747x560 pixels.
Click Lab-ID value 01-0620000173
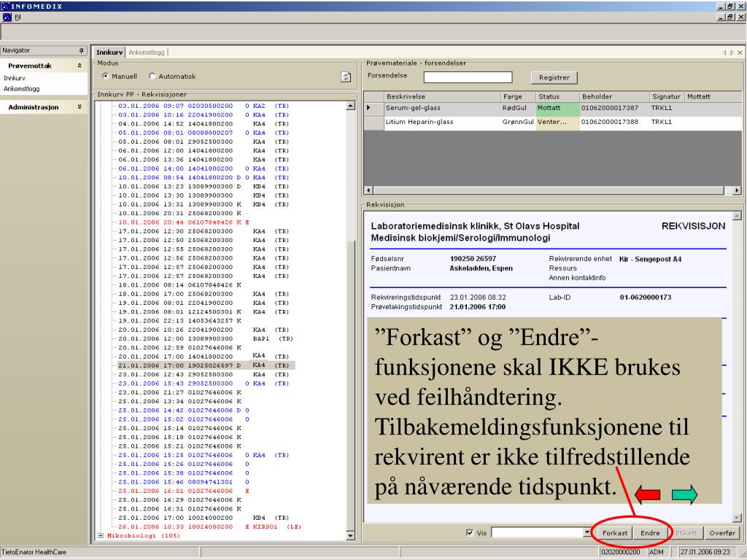(x=646, y=297)
